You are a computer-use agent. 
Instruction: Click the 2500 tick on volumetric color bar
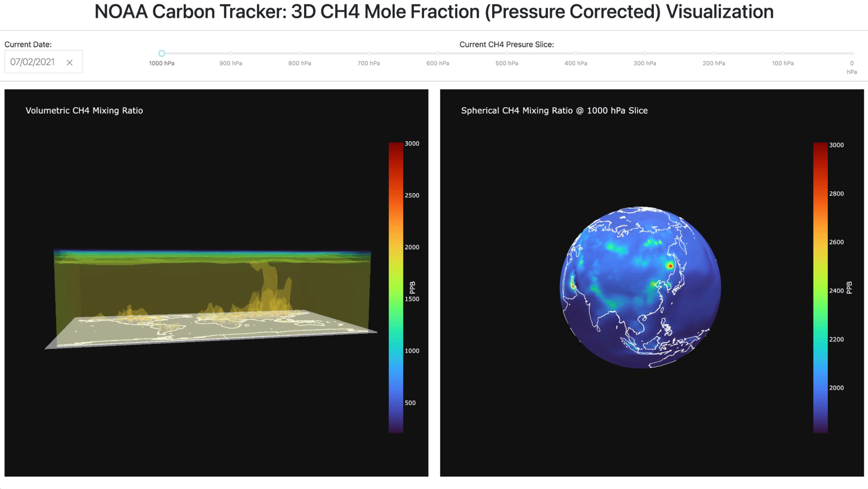tap(412, 195)
